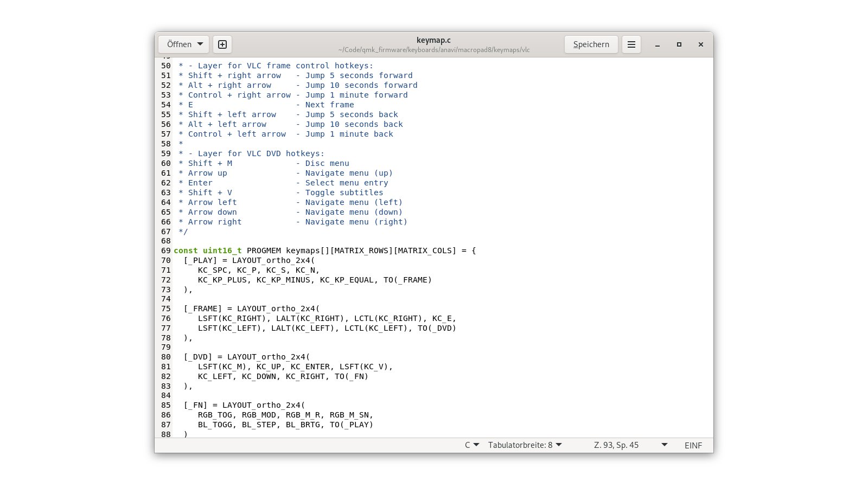Screen dimensions: 868x488
Task: Click on 'BL_BRTG' in line 87
Action: point(303,425)
